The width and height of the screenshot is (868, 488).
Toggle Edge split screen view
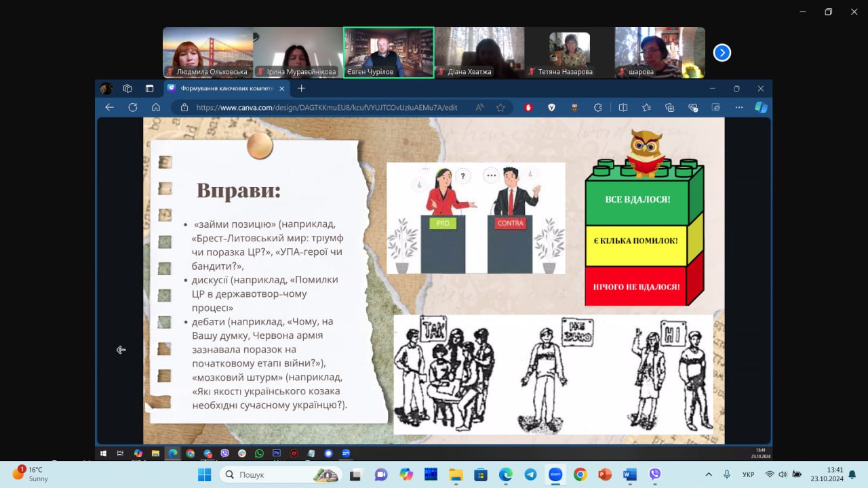click(623, 107)
